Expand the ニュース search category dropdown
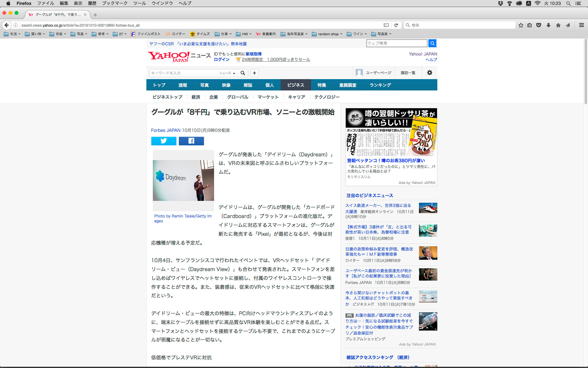The image size is (588, 368). click(227, 73)
